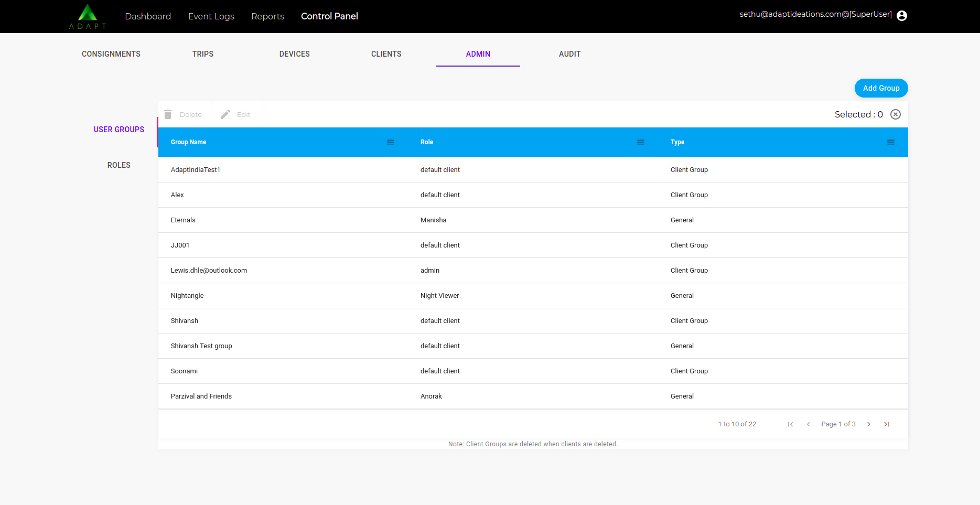Image resolution: width=980 pixels, height=505 pixels.
Task: Click the Manisha role cell
Action: tap(434, 220)
